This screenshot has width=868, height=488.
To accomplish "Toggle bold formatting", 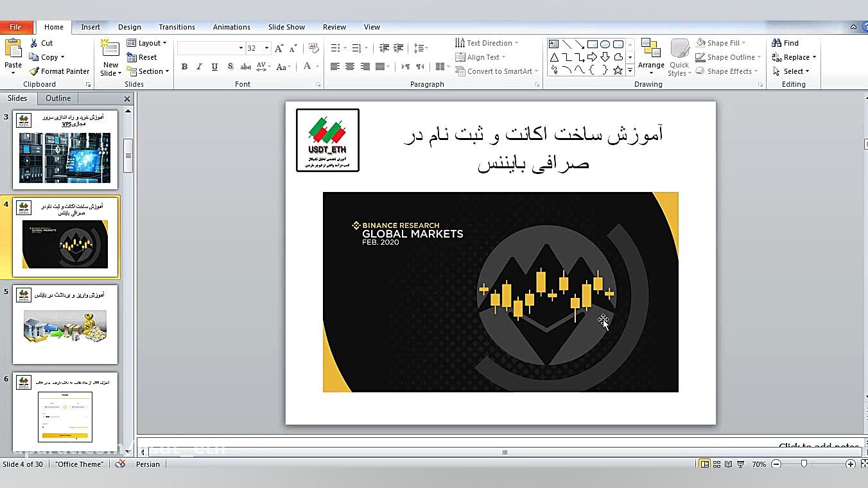I will pyautogui.click(x=184, y=66).
